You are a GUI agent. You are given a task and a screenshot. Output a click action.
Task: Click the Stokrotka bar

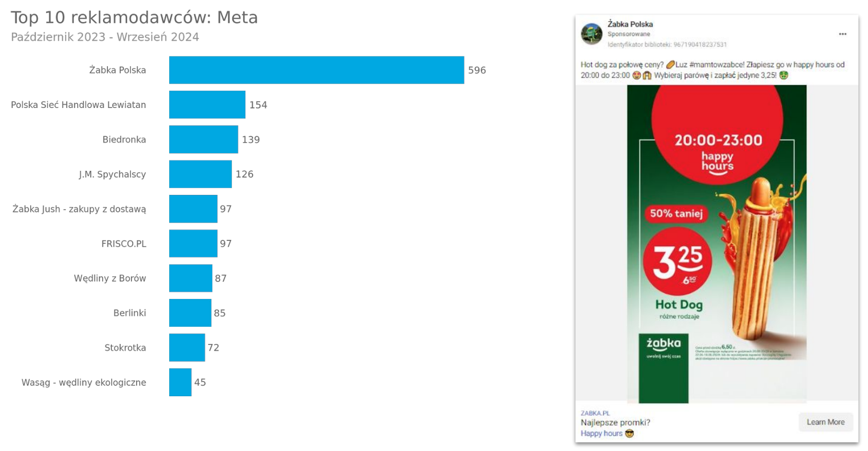tap(187, 348)
